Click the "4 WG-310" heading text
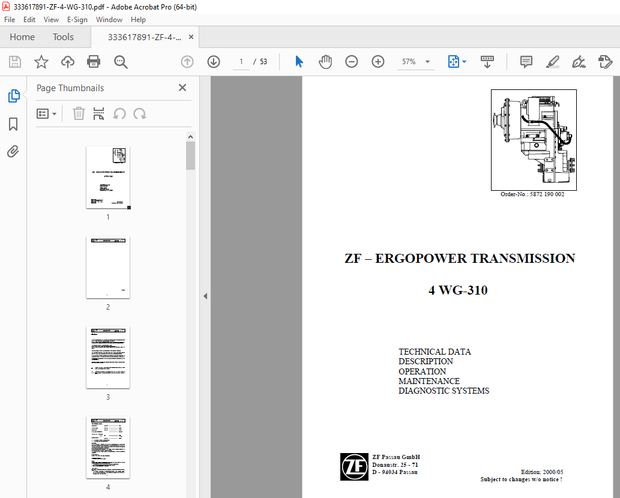620x498 pixels. pyautogui.click(x=458, y=290)
